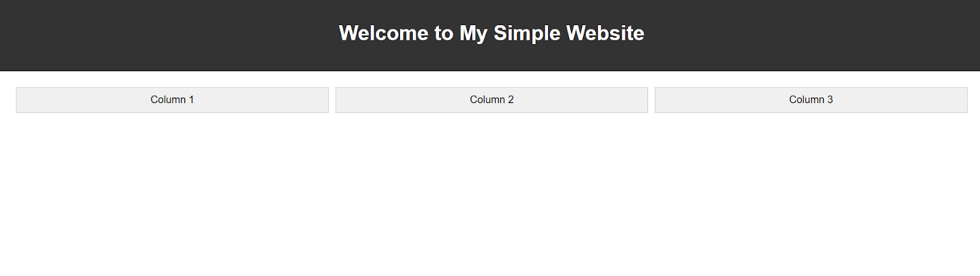
Task: Click the word "Simple" in the title
Action: pyautogui.click(x=527, y=33)
